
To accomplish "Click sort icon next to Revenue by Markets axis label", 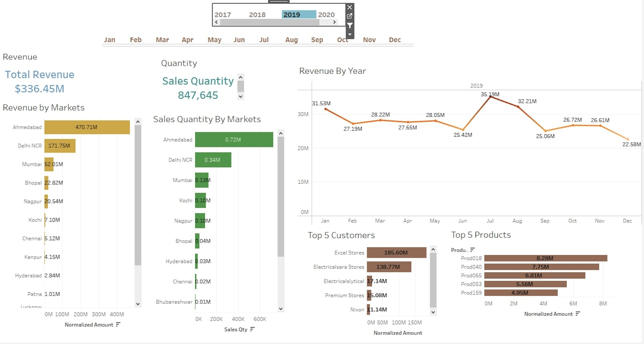I will pyautogui.click(x=118, y=324).
